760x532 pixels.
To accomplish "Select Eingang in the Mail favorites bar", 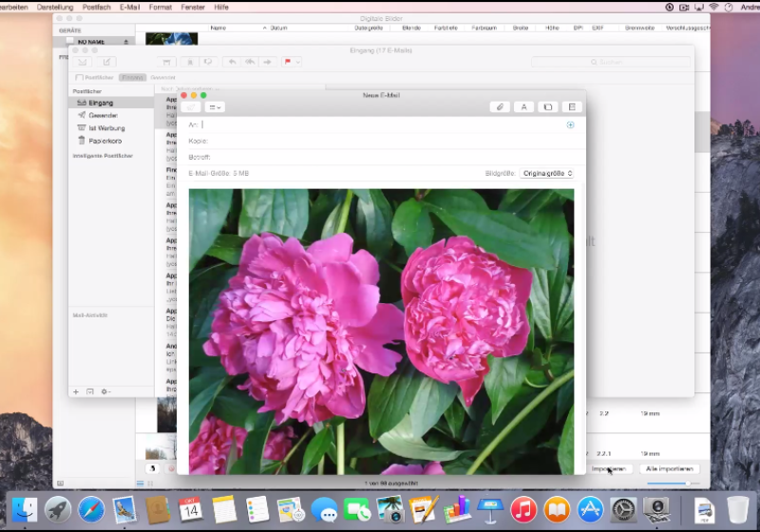I will (x=132, y=78).
